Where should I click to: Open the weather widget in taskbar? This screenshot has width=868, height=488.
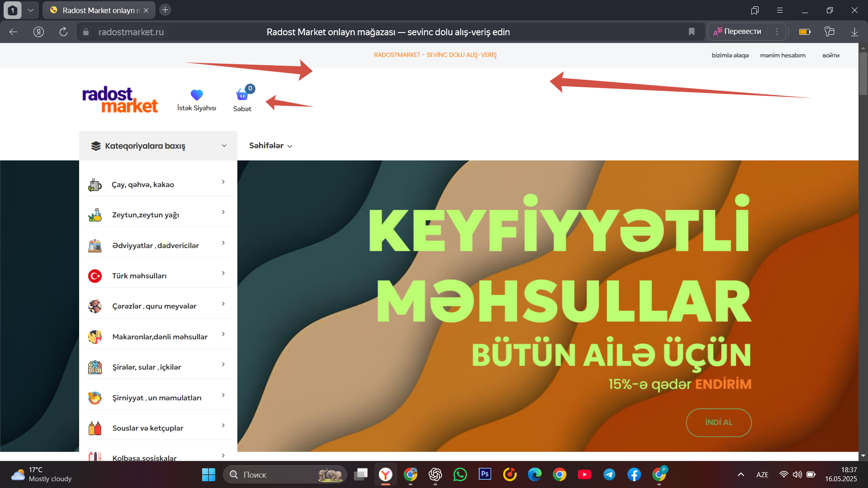42,474
